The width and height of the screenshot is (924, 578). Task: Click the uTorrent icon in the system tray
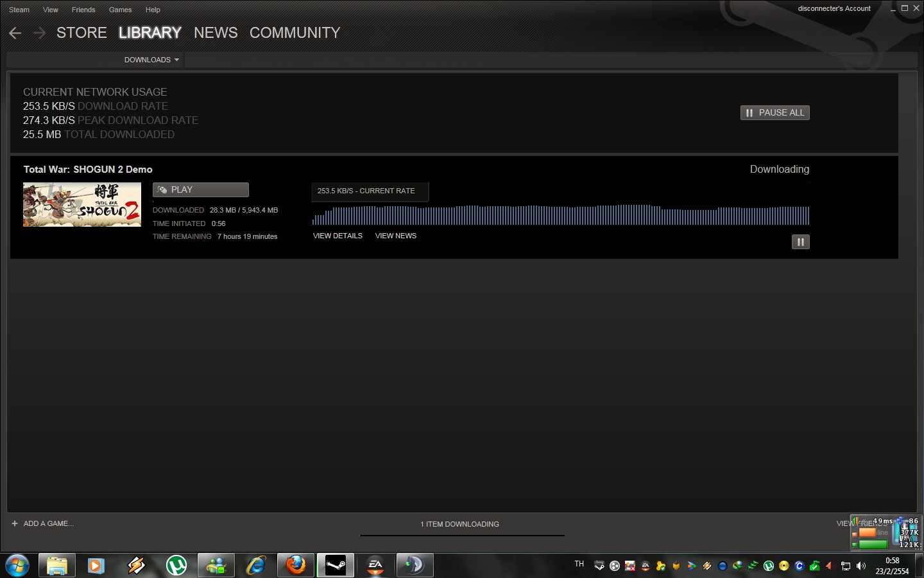coord(769,566)
